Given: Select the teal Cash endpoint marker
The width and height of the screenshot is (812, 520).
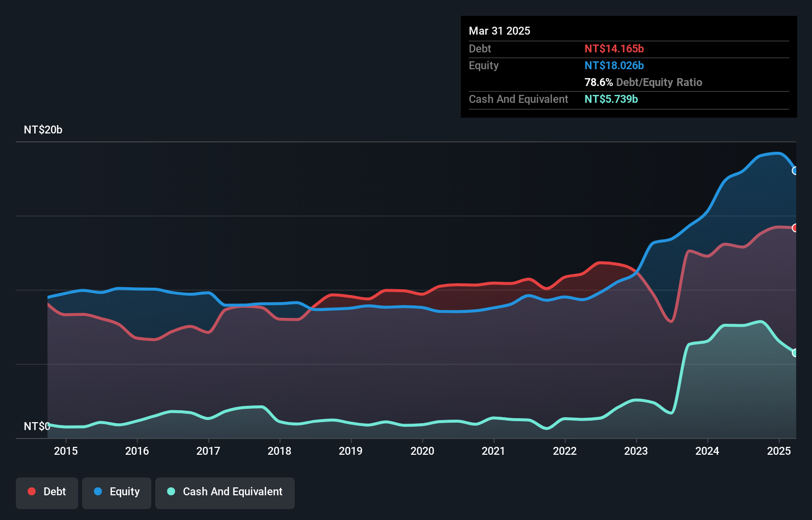Looking at the screenshot, I should [795, 353].
